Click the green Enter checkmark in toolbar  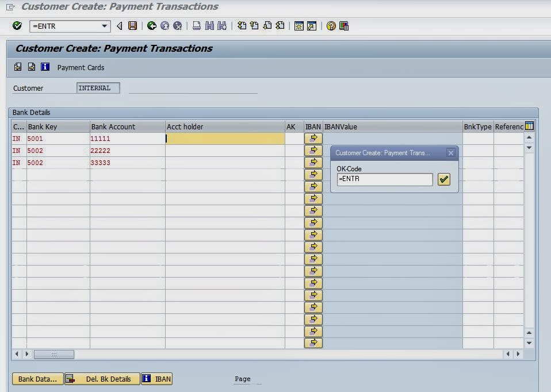(x=17, y=26)
